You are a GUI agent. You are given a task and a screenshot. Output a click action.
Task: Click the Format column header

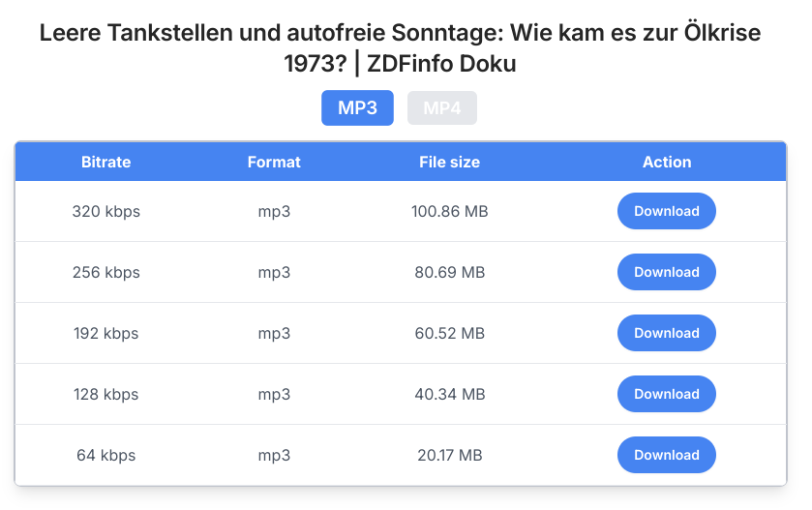[274, 162]
